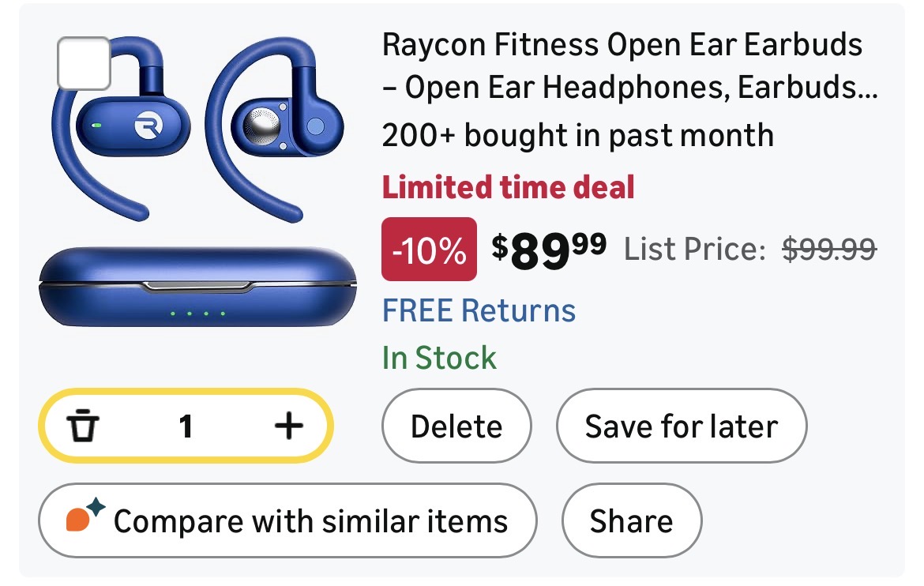The image size is (924, 586).
Task: Click the $89.99 deal price
Action: 550,250
